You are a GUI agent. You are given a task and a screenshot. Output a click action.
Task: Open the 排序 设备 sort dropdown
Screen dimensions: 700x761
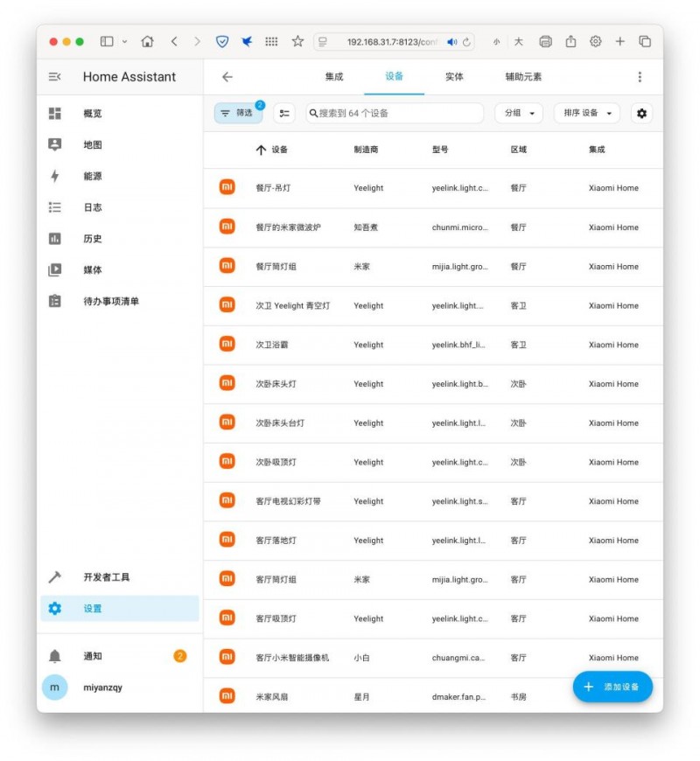point(586,113)
